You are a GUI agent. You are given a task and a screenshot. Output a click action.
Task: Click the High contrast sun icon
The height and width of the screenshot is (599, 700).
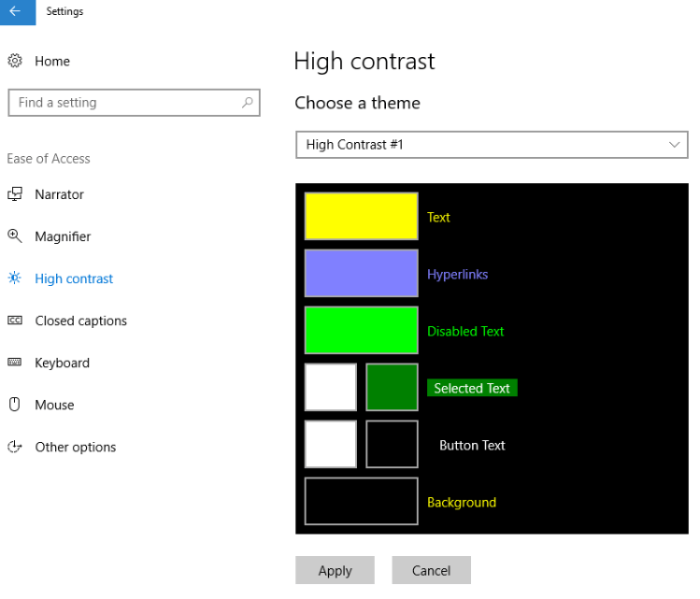(x=15, y=278)
